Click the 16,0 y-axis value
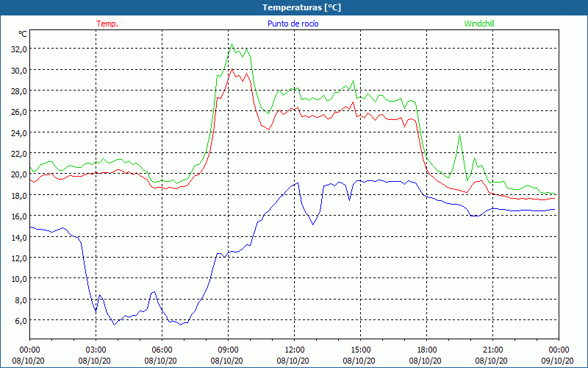588x368 pixels. click(19, 216)
